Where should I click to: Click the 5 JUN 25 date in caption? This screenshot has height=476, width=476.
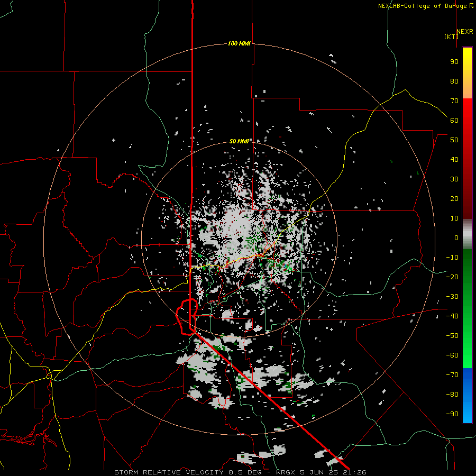click(319, 472)
